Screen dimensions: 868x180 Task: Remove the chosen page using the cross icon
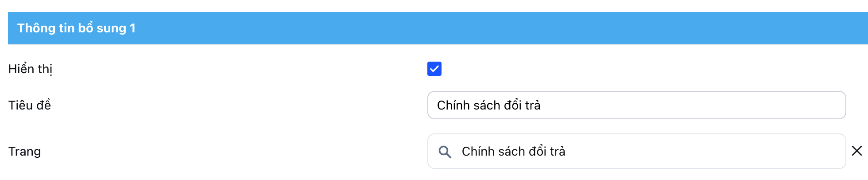pos(857,151)
